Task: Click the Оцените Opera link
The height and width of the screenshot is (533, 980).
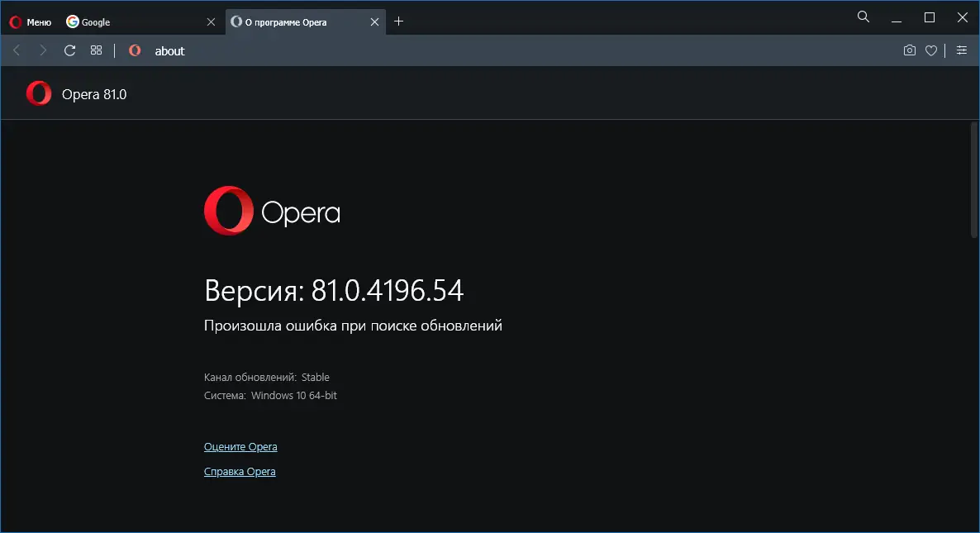Action: click(240, 446)
